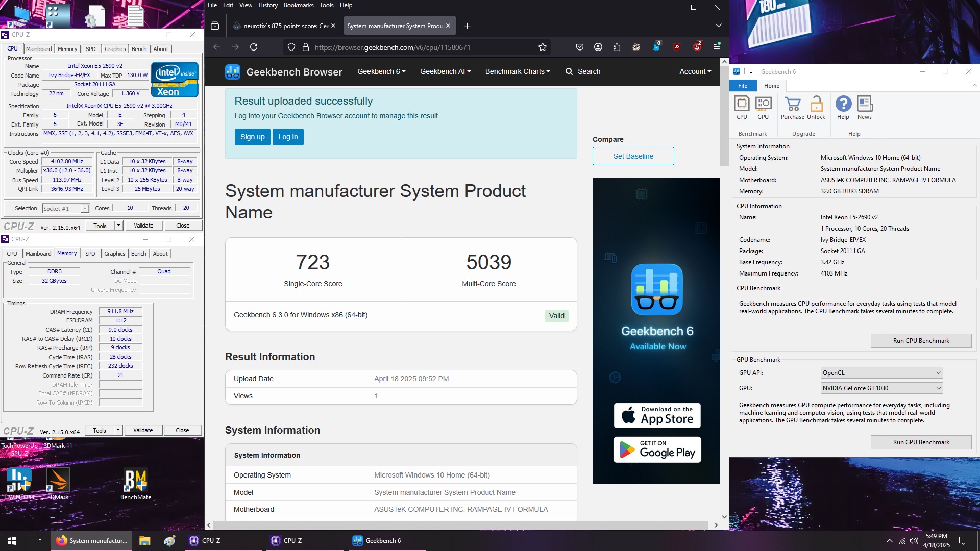980x551 pixels.
Task: List all tabs with the chevron button
Action: [718, 26]
